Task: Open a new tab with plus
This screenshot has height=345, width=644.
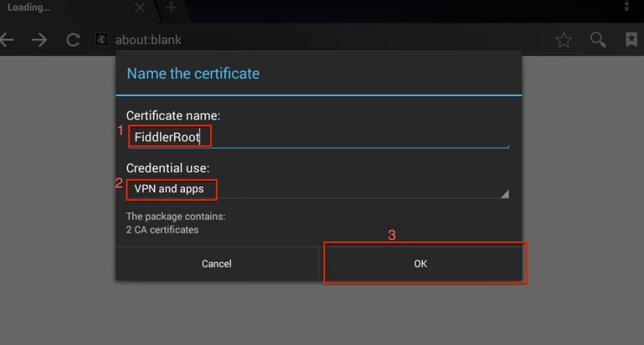Action: pyautogui.click(x=171, y=8)
